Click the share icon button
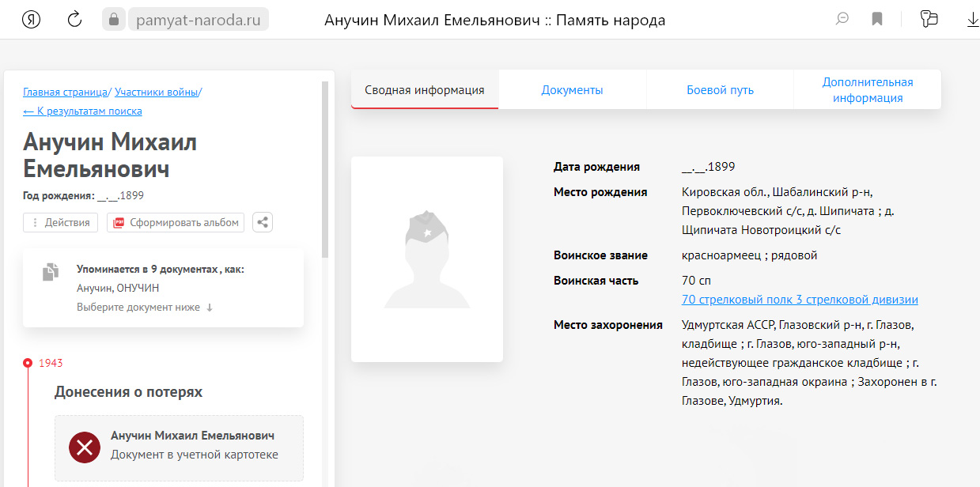 263,222
